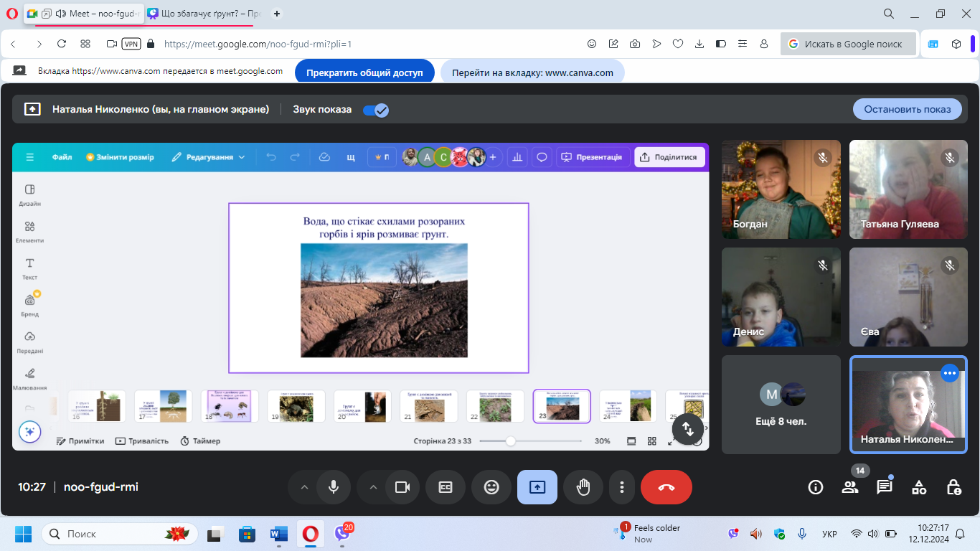Open the Canva comments bubble icon
This screenshot has width=980, height=551.
click(542, 157)
